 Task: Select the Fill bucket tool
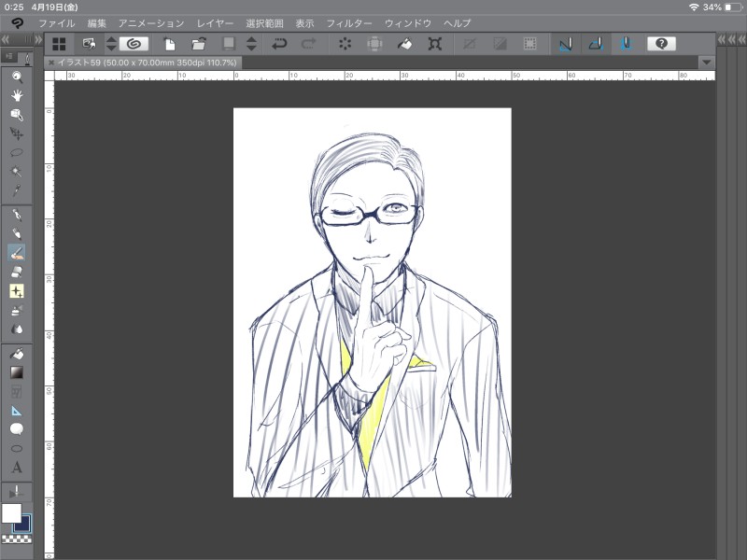[17, 354]
